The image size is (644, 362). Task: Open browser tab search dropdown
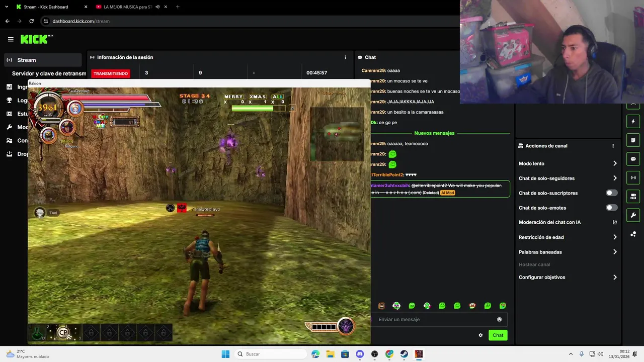[7, 7]
